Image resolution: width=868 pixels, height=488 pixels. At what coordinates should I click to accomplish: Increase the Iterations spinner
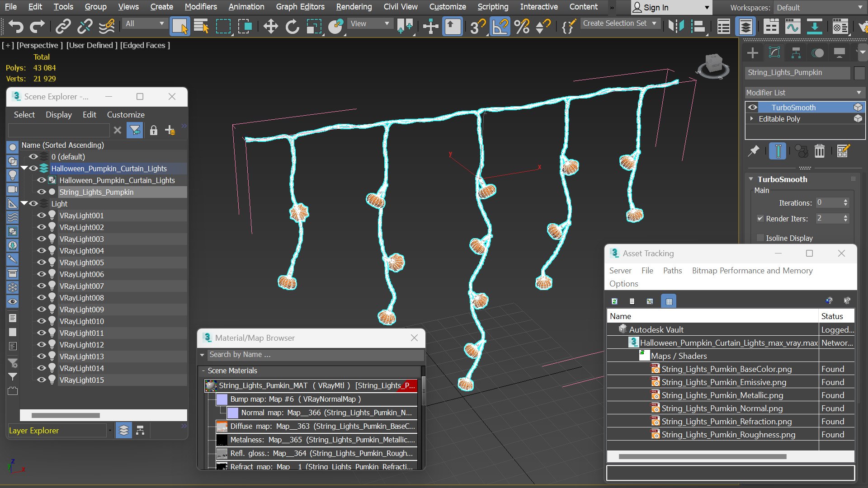coord(846,201)
